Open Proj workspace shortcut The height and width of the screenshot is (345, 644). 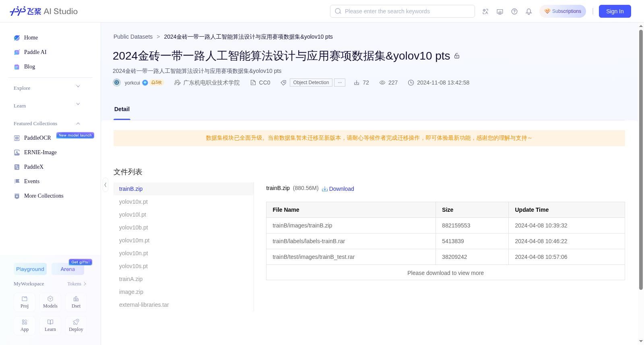[25, 302]
